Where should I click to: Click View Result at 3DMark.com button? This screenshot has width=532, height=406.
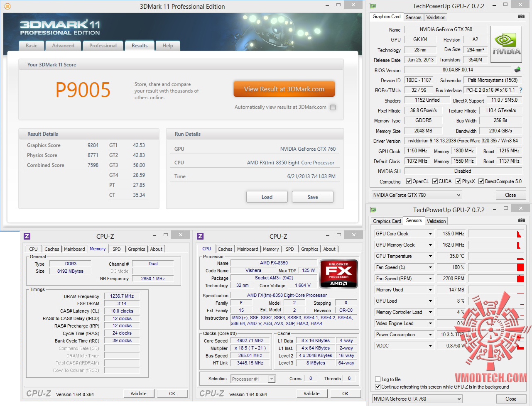point(284,89)
